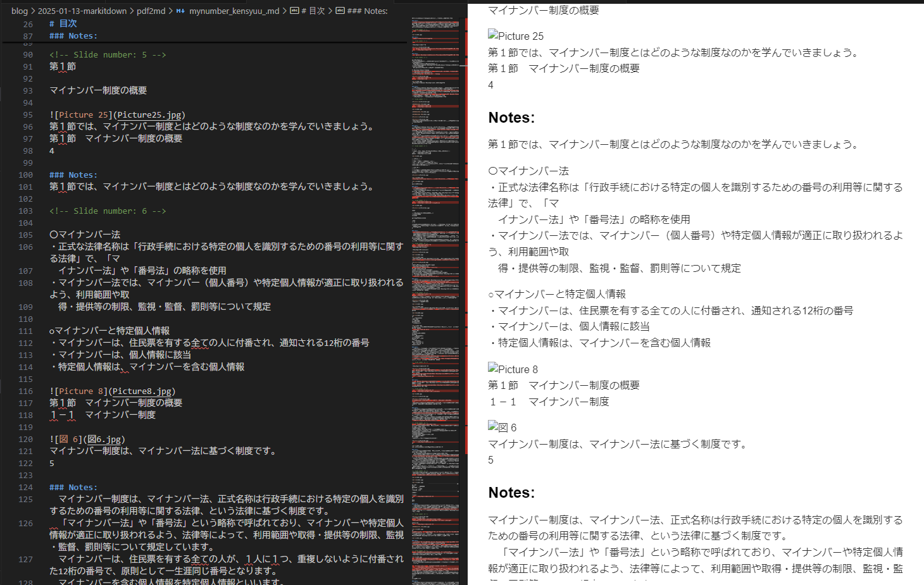Click the symbol icon before 目次 in breadcrumb
Viewport: 924px width, 585px height.
tap(294, 11)
